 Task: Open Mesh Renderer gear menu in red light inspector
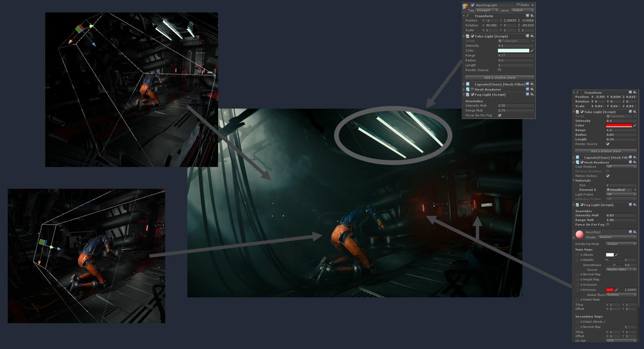point(635,162)
